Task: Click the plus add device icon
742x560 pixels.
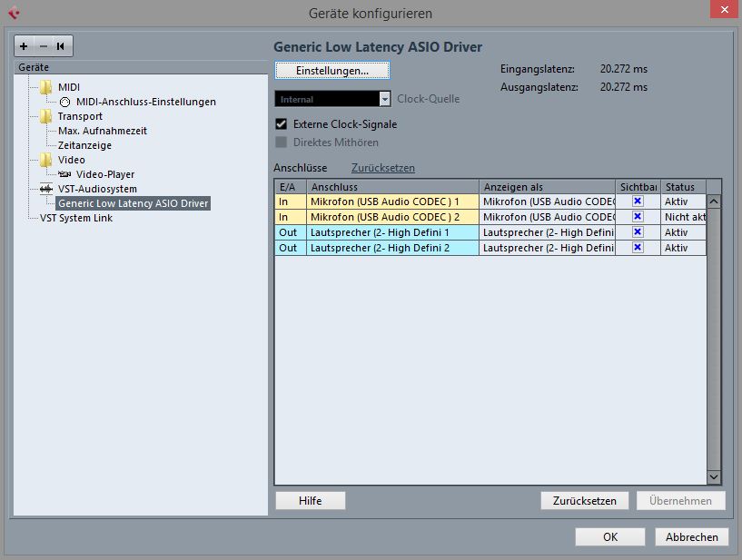Action: pos(24,46)
